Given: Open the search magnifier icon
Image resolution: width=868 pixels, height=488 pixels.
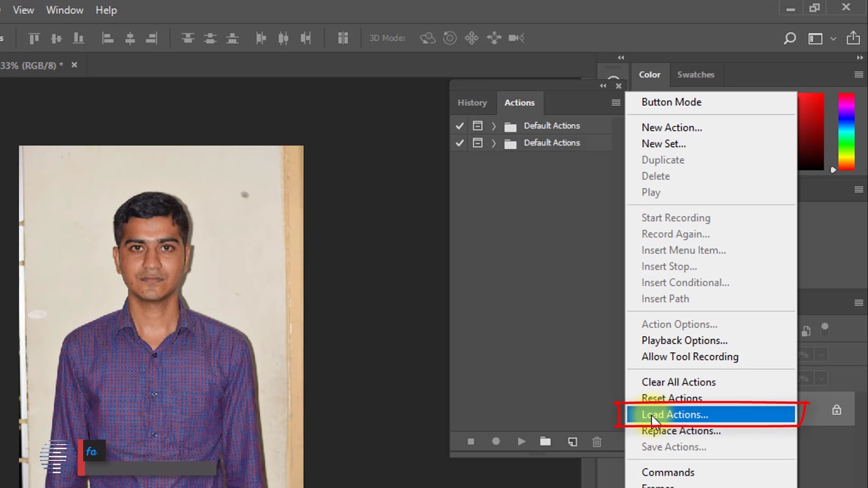Looking at the screenshot, I should tap(790, 38).
